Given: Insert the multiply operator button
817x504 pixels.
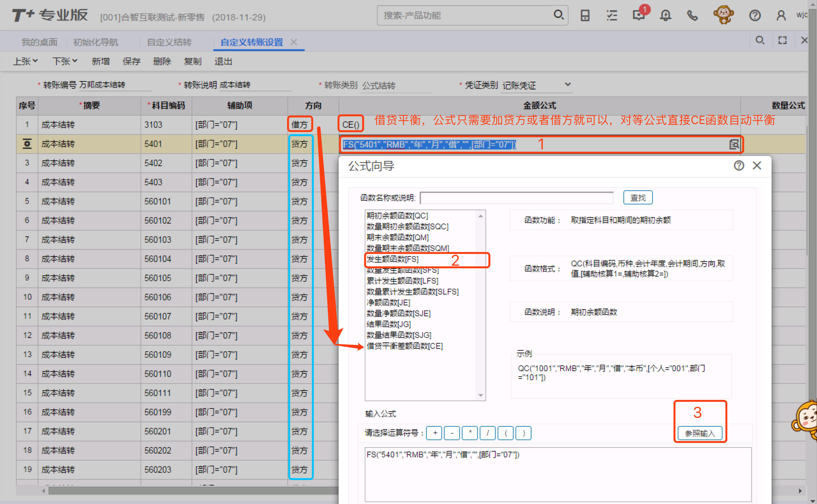Looking at the screenshot, I should 470,433.
